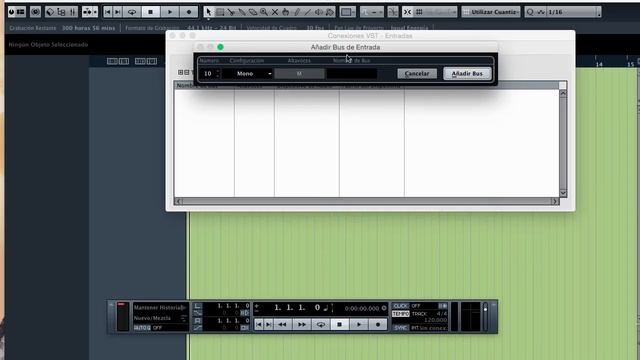Click Fast Forward on the transport panel
Viewport: 640px width, 360px height.
click(302, 324)
